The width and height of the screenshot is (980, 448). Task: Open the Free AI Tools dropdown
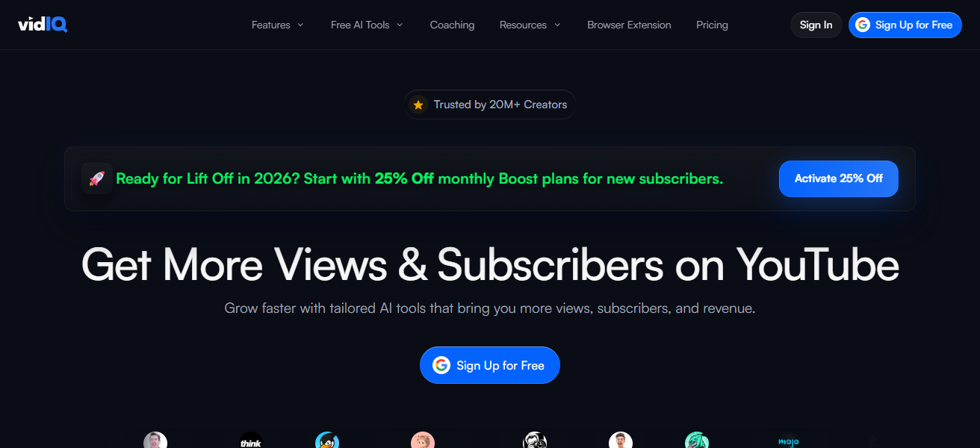[x=367, y=25]
